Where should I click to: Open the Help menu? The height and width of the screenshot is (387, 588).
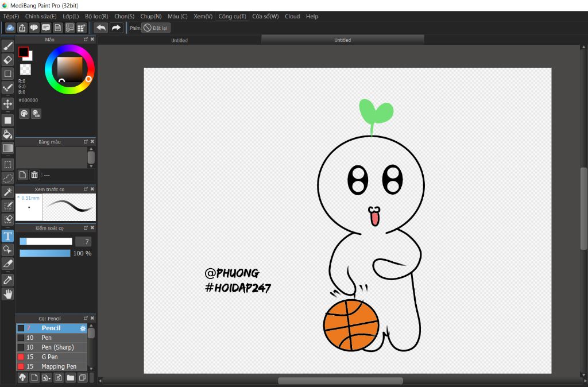[312, 17]
